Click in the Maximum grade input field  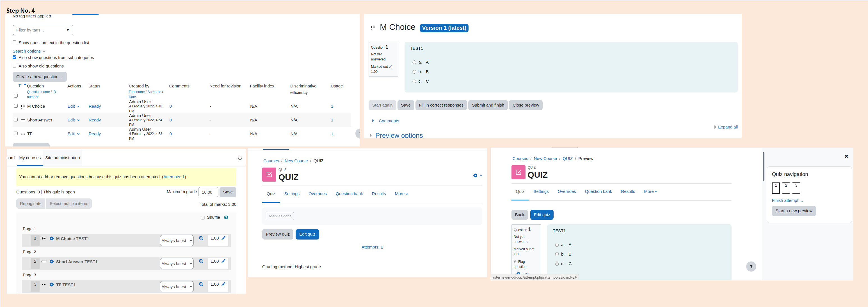pos(208,192)
